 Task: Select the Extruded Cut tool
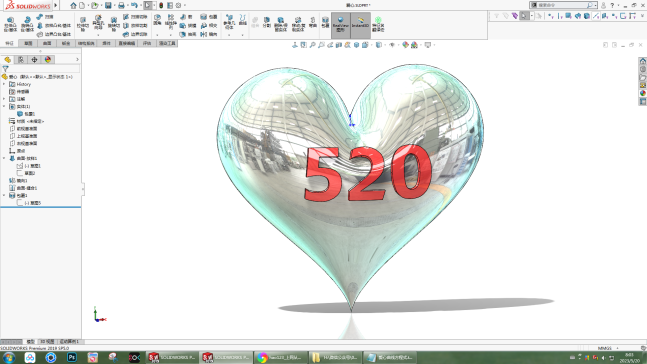[x=83, y=24]
